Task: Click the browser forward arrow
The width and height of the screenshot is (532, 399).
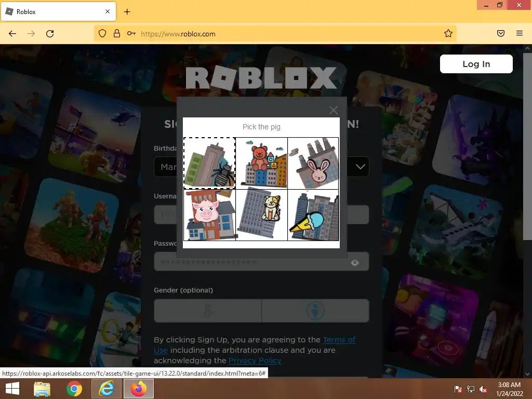Action: pos(31,34)
